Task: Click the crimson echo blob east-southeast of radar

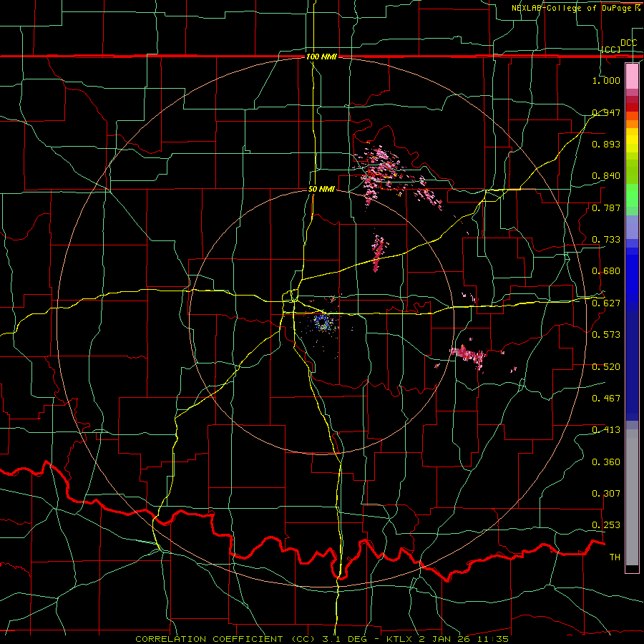Action: (468, 355)
